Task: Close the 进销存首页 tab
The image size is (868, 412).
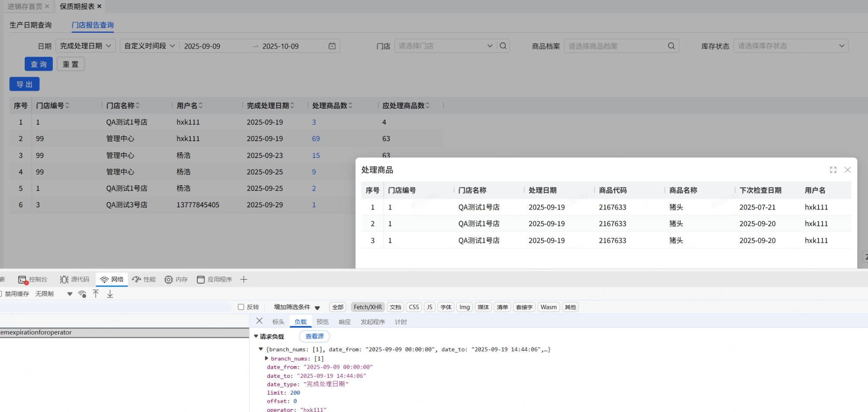Action: pyautogui.click(x=47, y=6)
